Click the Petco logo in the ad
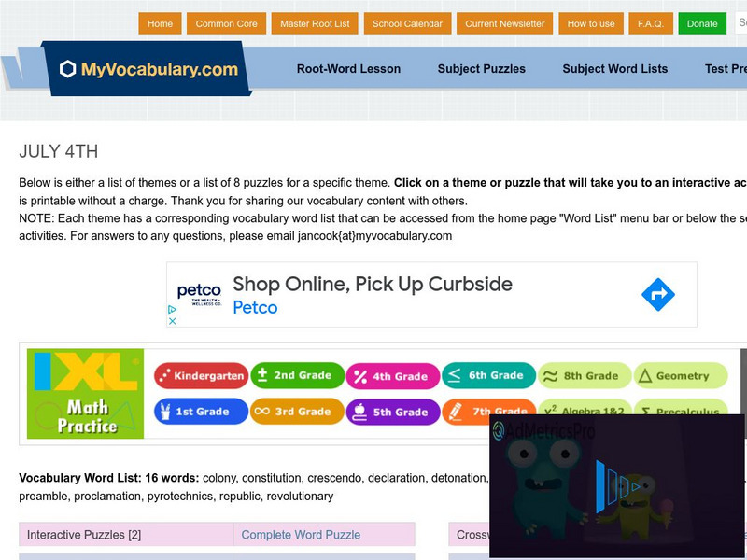The width and height of the screenshot is (747, 560). [x=199, y=293]
